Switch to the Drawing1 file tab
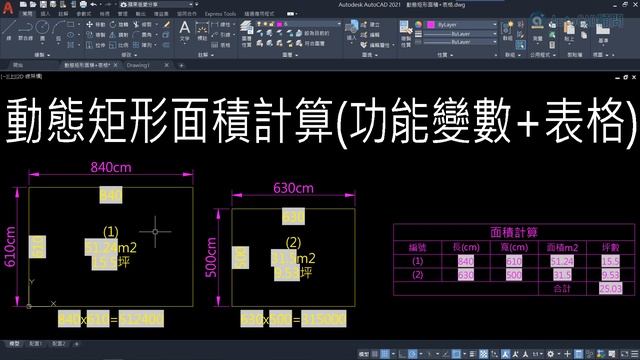This screenshot has width=640, height=360. click(x=138, y=65)
